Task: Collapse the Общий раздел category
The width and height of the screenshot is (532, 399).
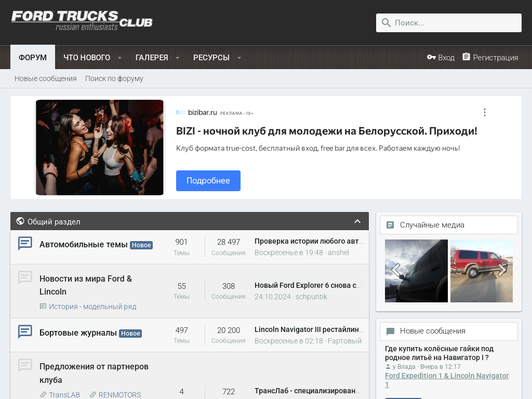Action: 357,221
